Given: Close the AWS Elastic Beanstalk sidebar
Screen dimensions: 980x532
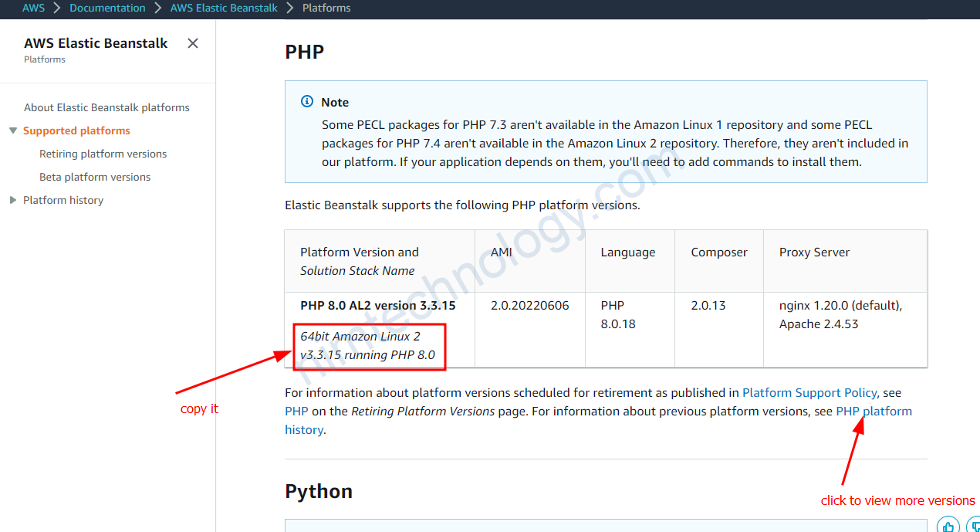Looking at the screenshot, I should coord(193,43).
